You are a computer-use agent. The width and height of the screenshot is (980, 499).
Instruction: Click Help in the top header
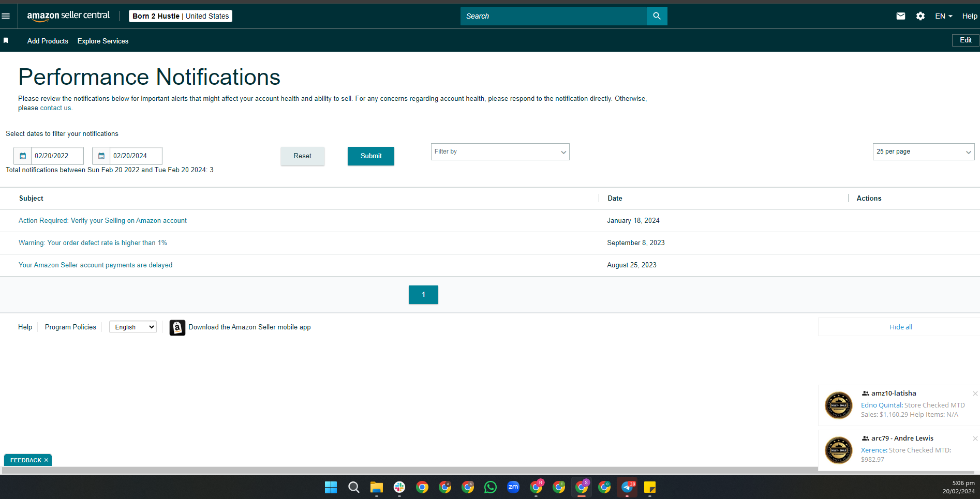970,16
